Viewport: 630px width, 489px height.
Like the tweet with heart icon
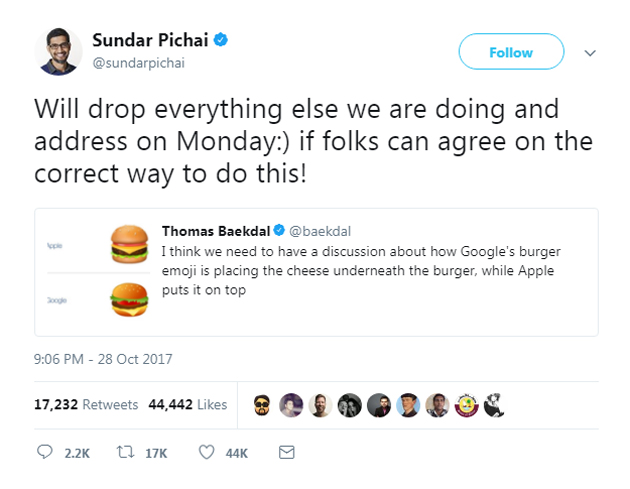pos(207,453)
